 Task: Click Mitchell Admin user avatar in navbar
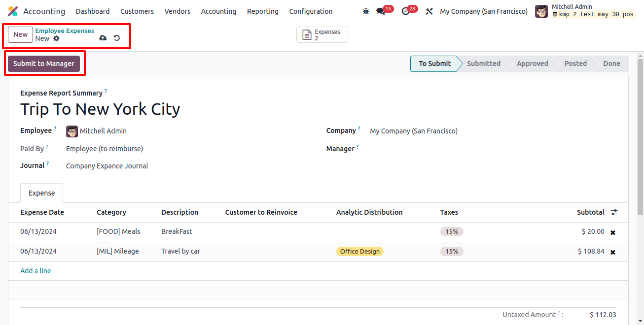(x=541, y=11)
